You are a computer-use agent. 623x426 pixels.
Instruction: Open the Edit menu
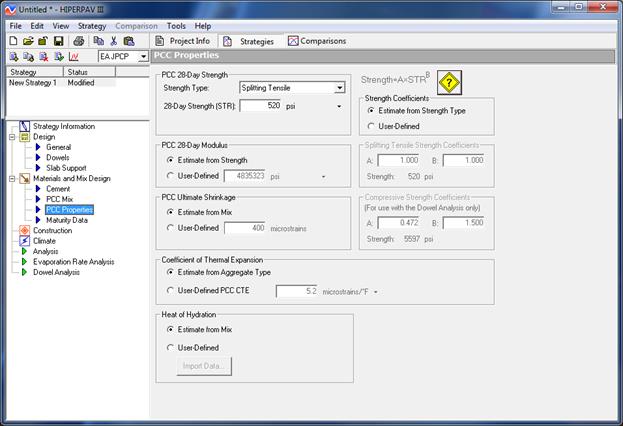(37, 26)
